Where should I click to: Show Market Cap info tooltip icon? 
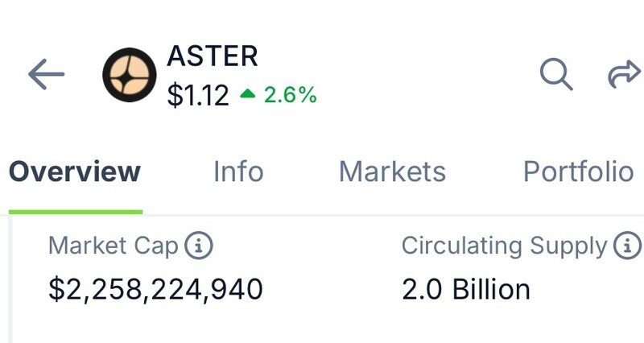tap(198, 246)
